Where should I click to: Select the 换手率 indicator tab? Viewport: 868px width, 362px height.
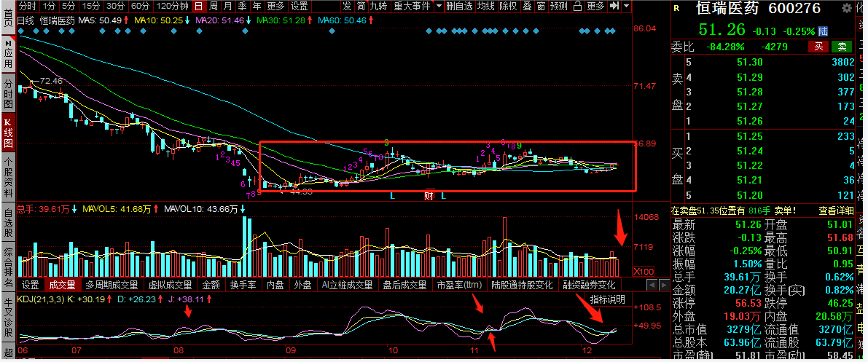tap(243, 285)
